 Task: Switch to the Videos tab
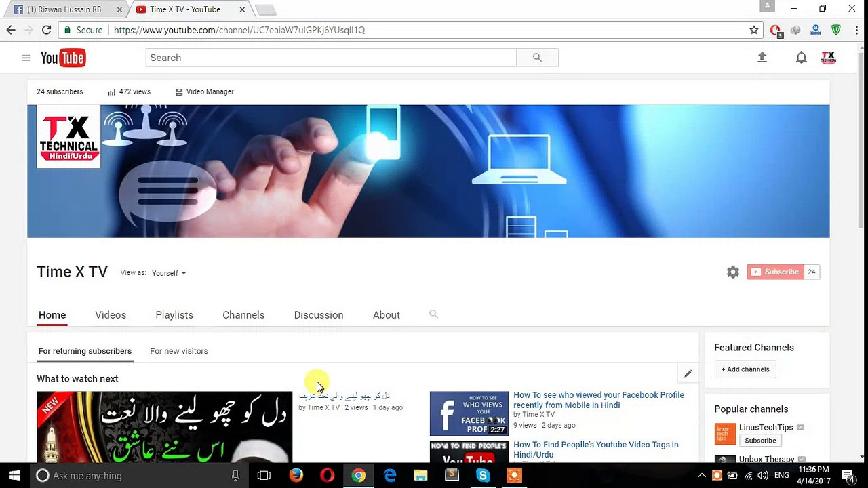click(111, 315)
